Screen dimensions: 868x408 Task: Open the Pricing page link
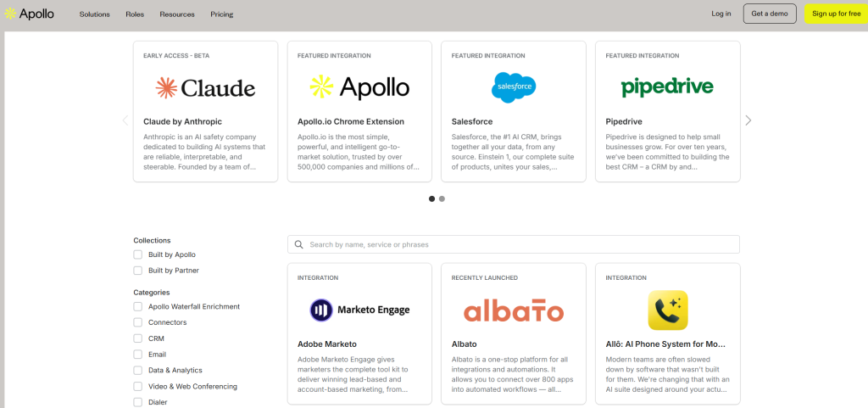[x=222, y=14]
